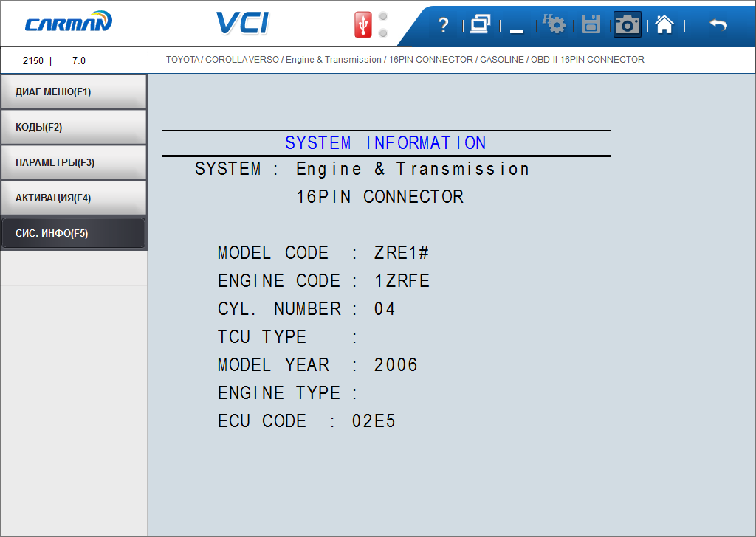The width and height of the screenshot is (756, 537).
Task: Click the 16PIN CONNECTOR system line
Action: pos(380,196)
